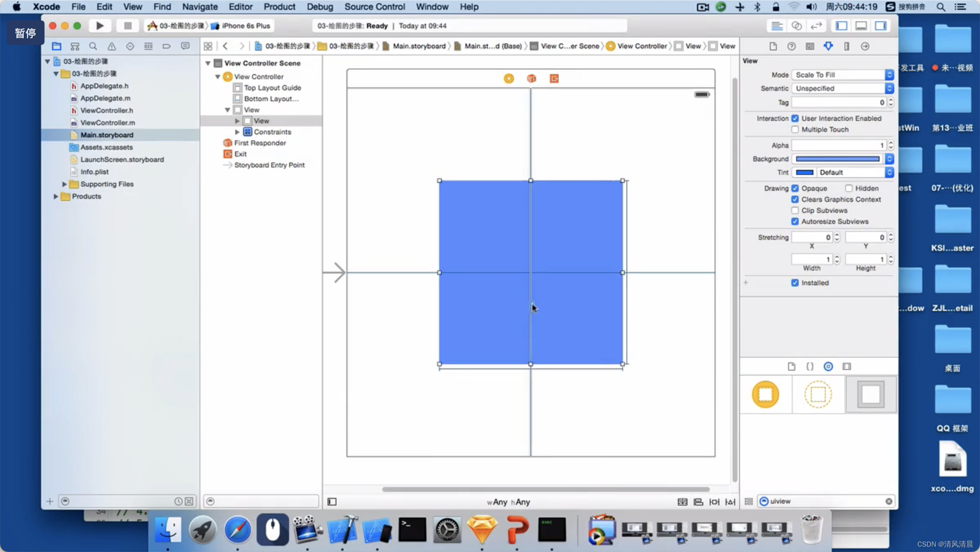Open the Pin constraints menu
Screen dimensions: 980x552
tap(714, 502)
